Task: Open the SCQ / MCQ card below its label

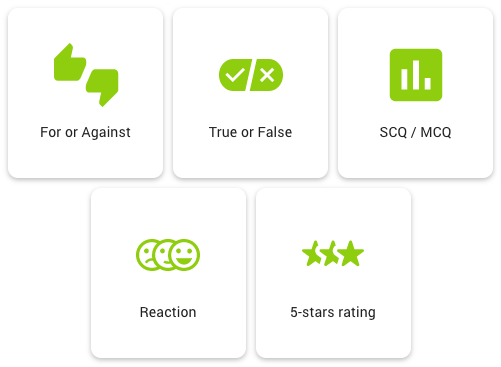Action: [415, 158]
